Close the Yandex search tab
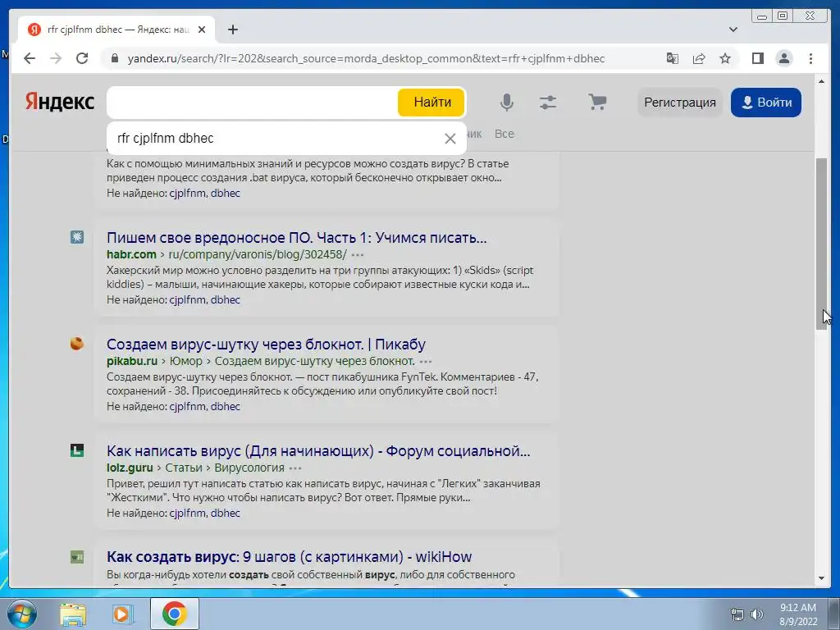 pyautogui.click(x=202, y=30)
